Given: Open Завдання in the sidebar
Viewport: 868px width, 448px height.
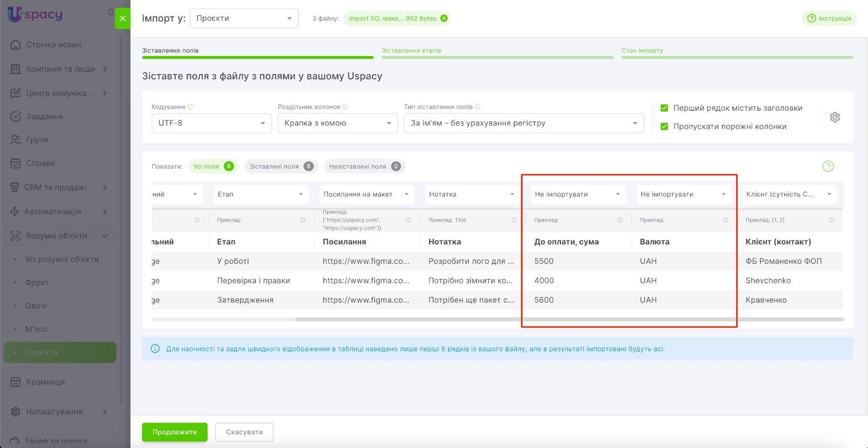Looking at the screenshot, I should 44,116.
